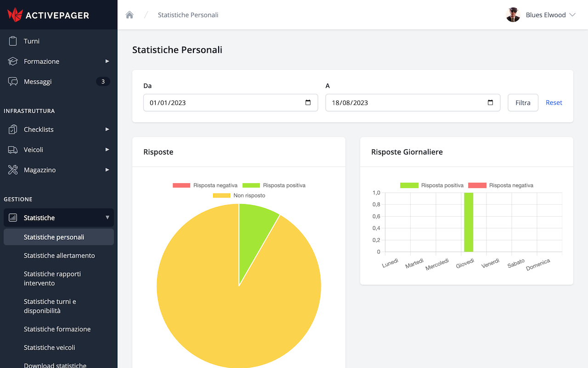This screenshot has height=368, width=588.
Task: Toggle Risposta positiva in daily chart legend
Action: 432,185
